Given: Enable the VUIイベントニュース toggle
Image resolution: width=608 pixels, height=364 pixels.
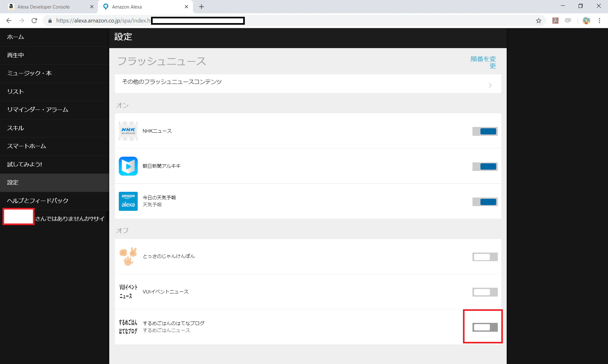Looking at the screenshot, I should click(485, 292).
